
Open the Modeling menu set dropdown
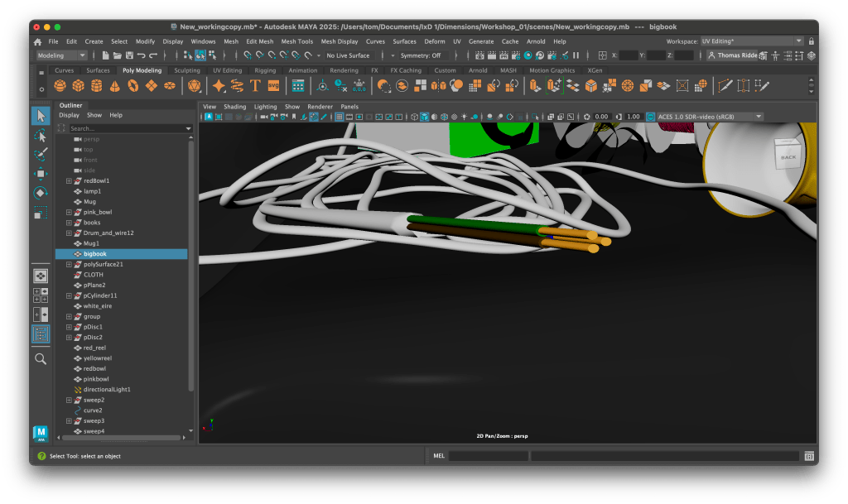(x=61, y=55)
